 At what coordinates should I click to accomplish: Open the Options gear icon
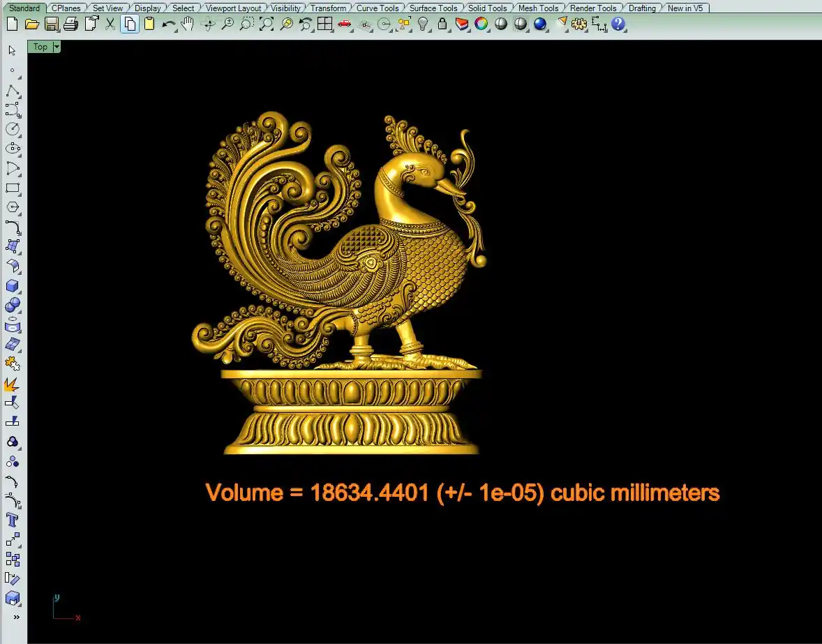578,24
